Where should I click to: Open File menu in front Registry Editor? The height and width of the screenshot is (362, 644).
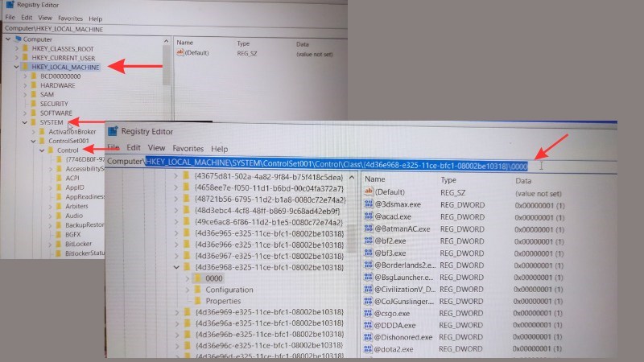click(x=113, y=147)
